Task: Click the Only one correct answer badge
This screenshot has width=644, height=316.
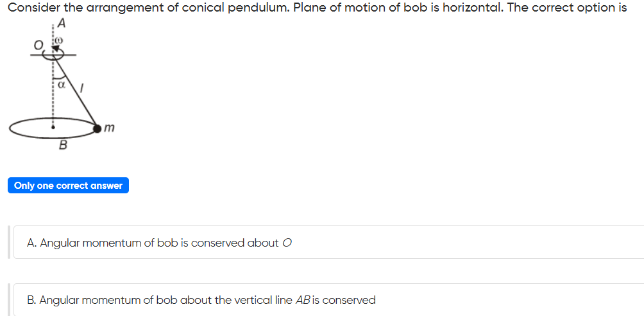Action: [68, 186]
